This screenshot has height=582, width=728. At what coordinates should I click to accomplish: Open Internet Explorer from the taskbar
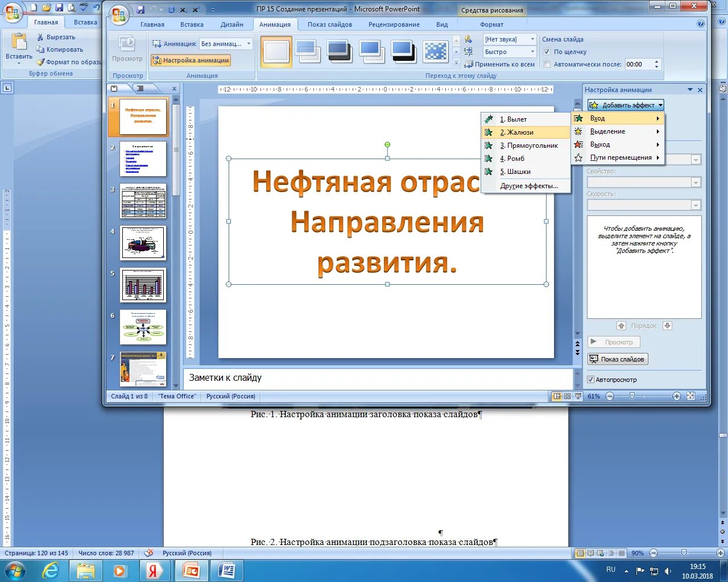point(51,571)
